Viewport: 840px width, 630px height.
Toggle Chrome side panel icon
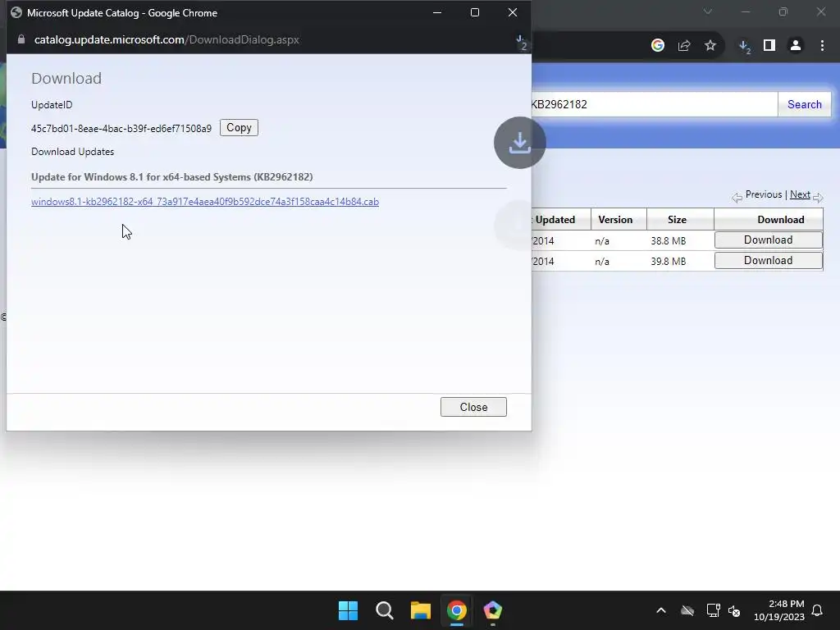(769, 46)
